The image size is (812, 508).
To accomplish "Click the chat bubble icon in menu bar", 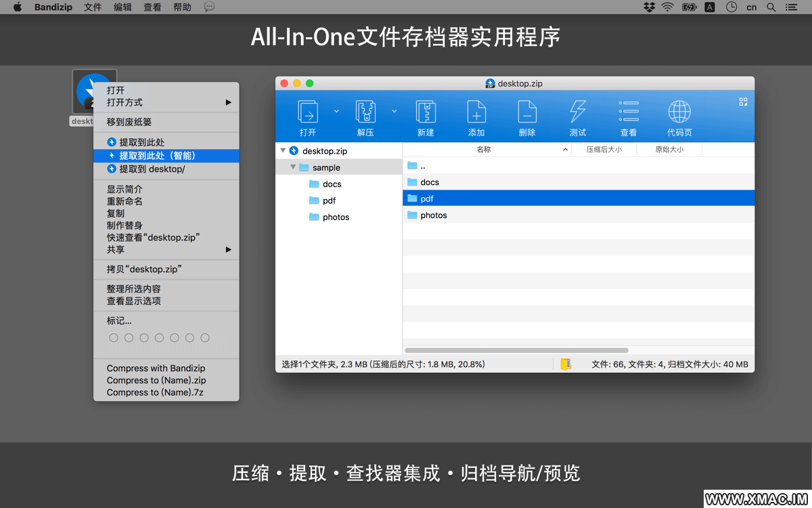I will [x=209, y=7].
